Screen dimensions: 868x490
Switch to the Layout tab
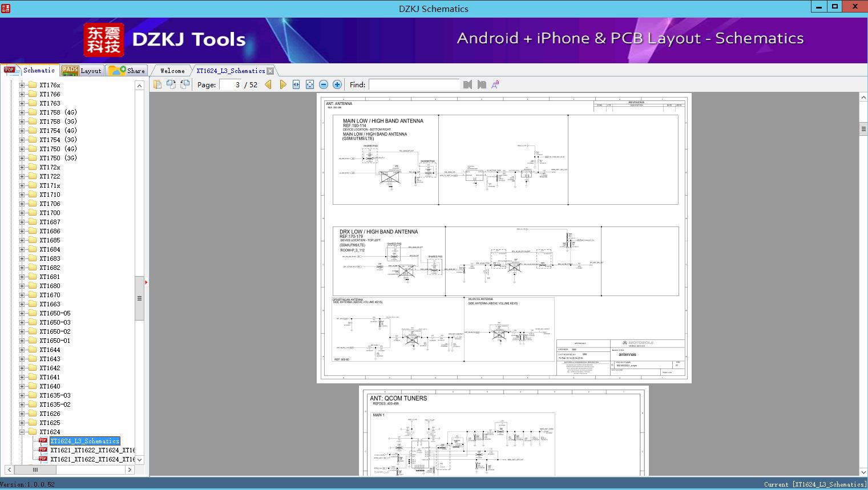[82, 71]
